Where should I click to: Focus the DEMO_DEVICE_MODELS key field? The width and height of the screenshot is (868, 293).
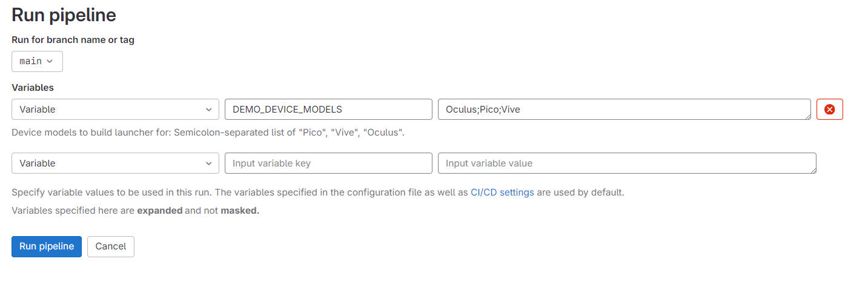tap(328, 110)
